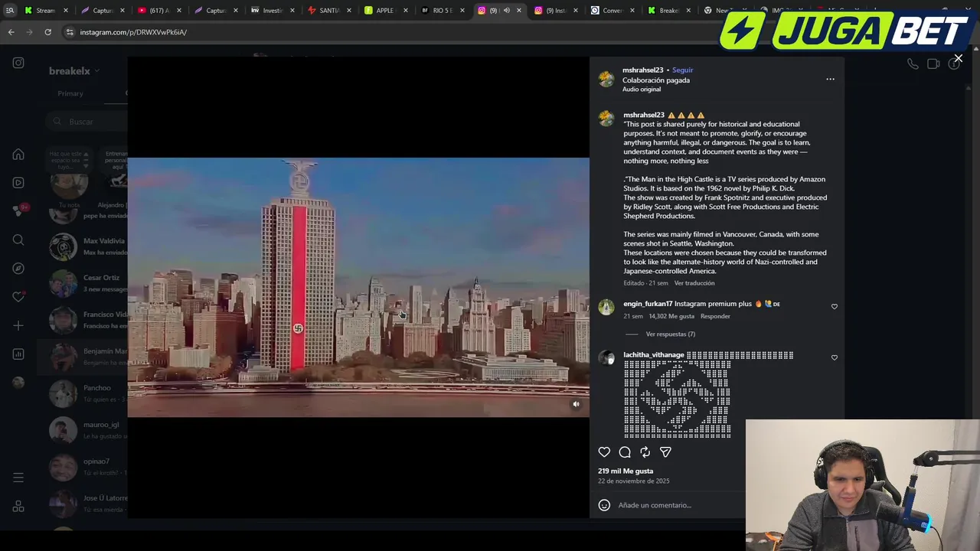Viewport: 980px width, 551px height.
Task: Expand Ver respuestas (7) replies
Action: coord(670,334)
